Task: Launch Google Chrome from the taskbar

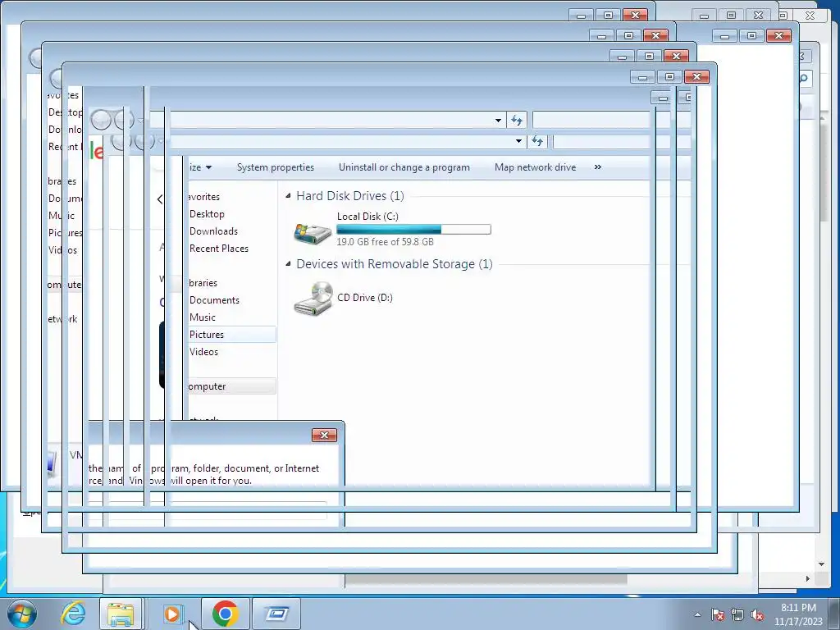Action: point(226,614)
